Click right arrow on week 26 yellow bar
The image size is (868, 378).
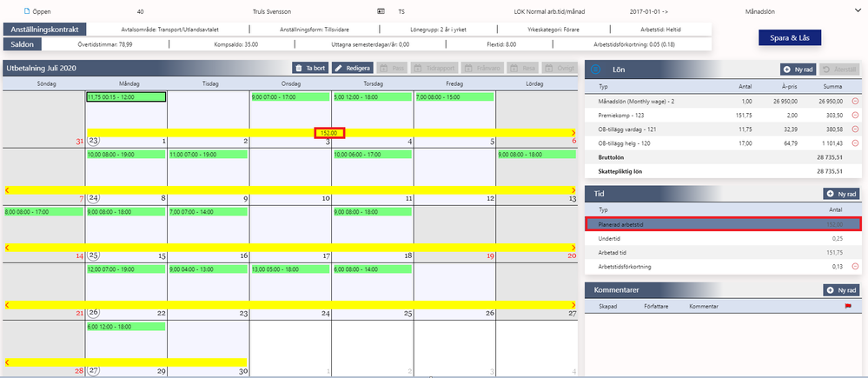pos(573,305)
